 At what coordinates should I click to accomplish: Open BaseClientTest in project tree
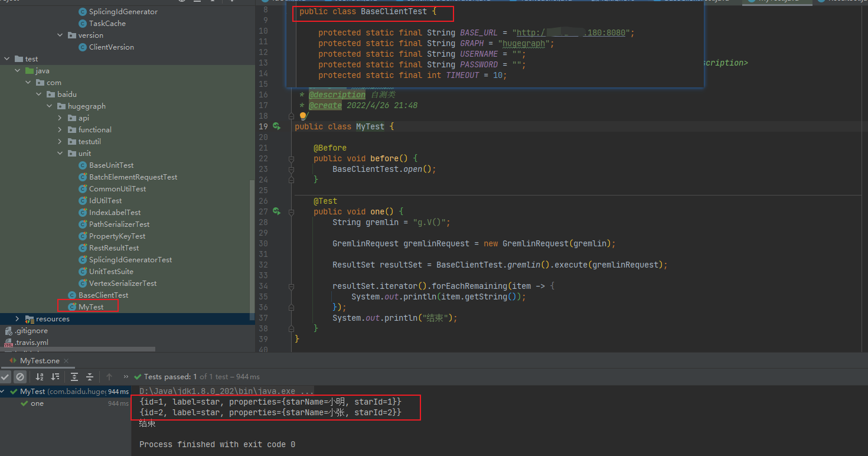(103, 295)
